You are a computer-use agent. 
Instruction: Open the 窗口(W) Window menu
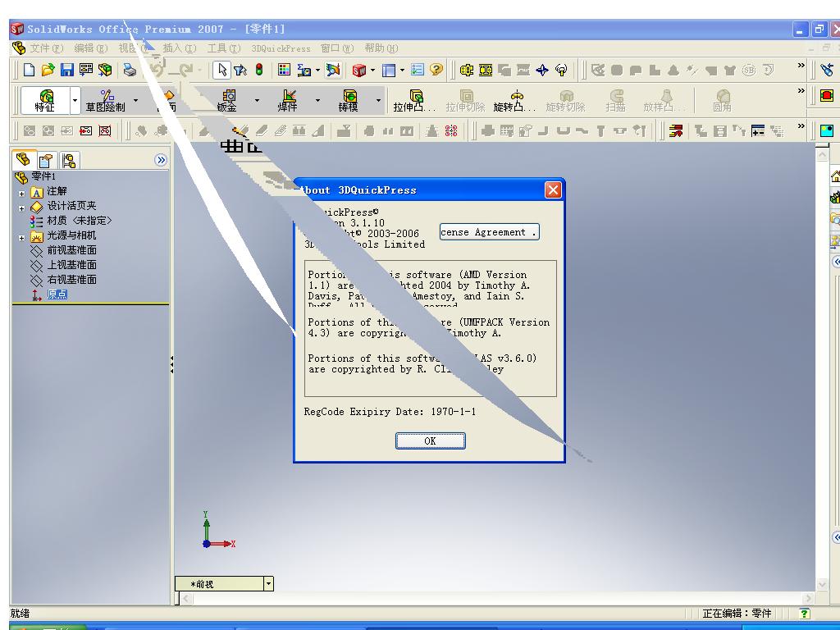pos(337,48)
